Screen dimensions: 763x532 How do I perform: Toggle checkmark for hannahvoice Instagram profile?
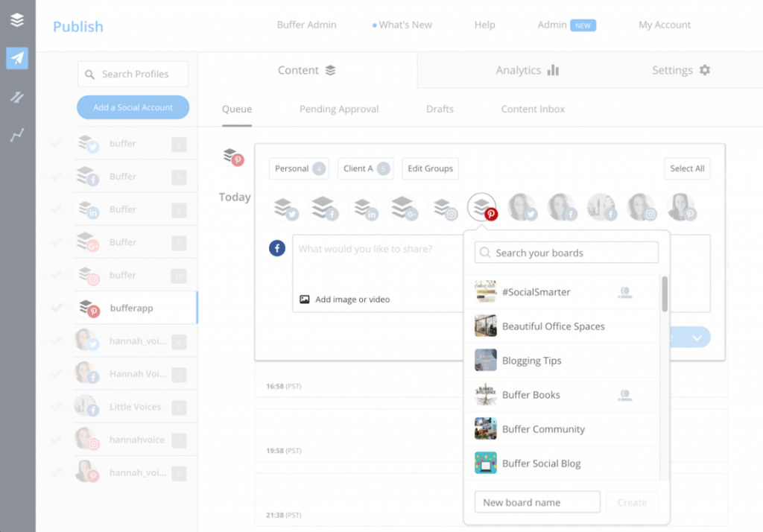pos(57,440)
